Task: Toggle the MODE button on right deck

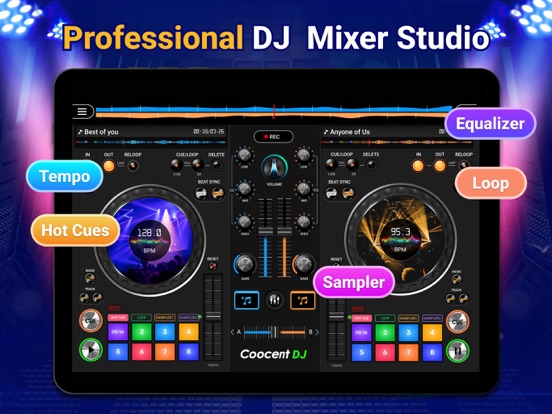Action: click(x=457, y=280)
